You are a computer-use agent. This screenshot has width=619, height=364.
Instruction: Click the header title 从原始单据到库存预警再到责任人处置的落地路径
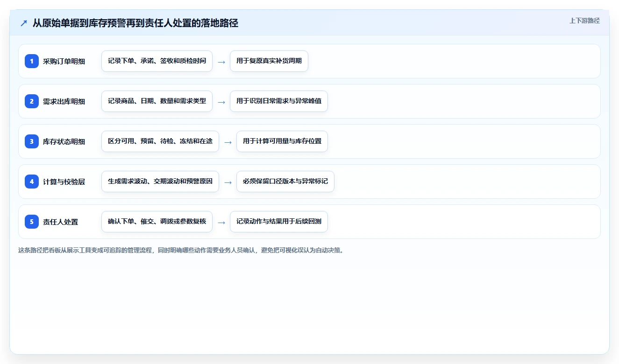135,23
